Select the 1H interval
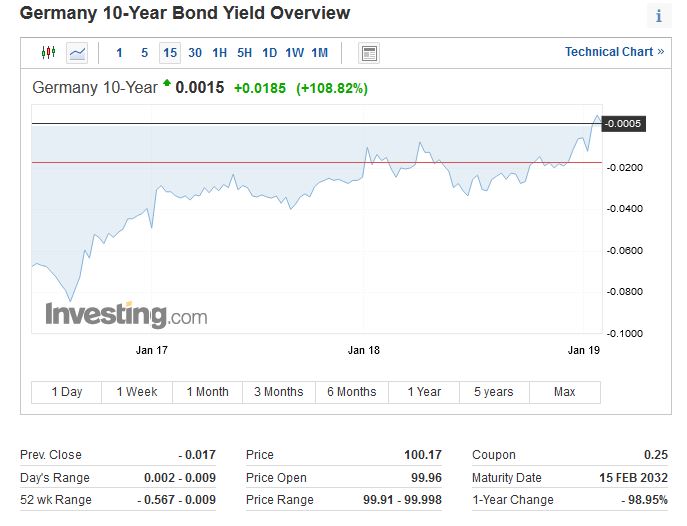 [220, 53]
